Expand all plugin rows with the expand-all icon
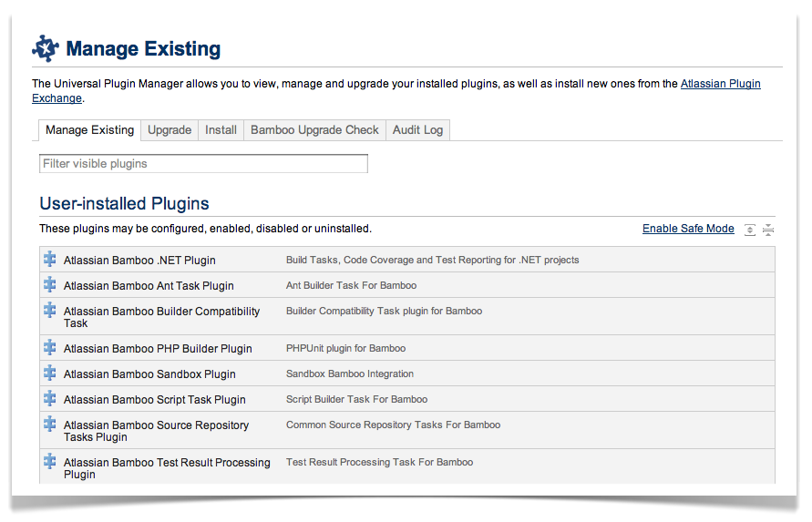812x522 pixels. pyautogui.click(x=750, y=230)
